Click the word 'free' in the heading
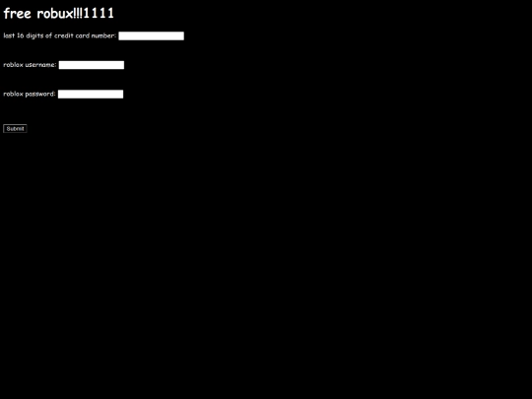532x399 pixels. coord(18,14)
